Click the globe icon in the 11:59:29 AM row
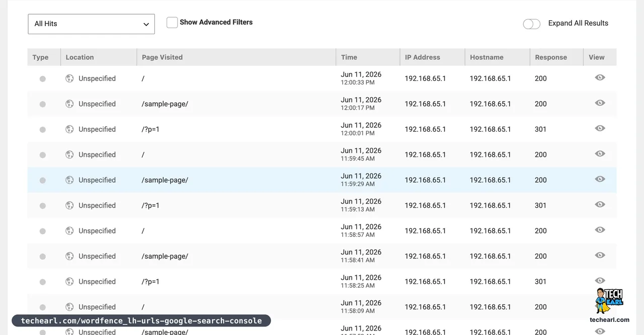The width and height of the screenshot is (644, 335). (x=69, y=180)
